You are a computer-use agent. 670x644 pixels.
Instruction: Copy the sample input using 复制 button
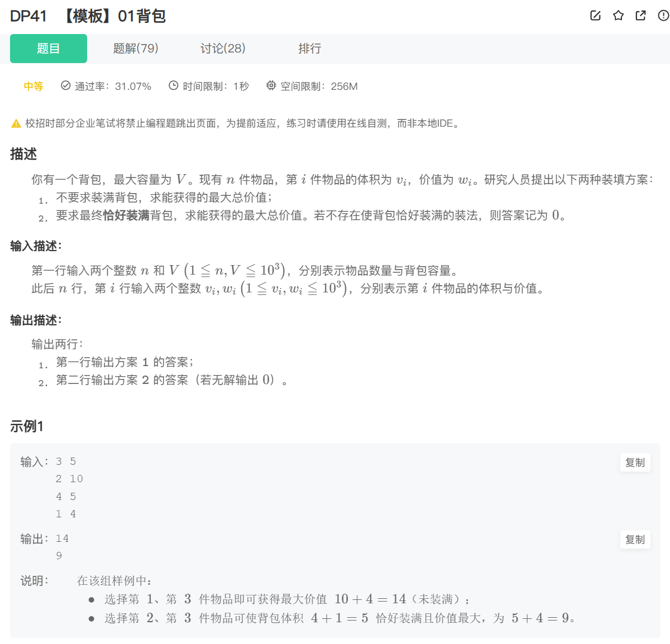tap(635, 462)
